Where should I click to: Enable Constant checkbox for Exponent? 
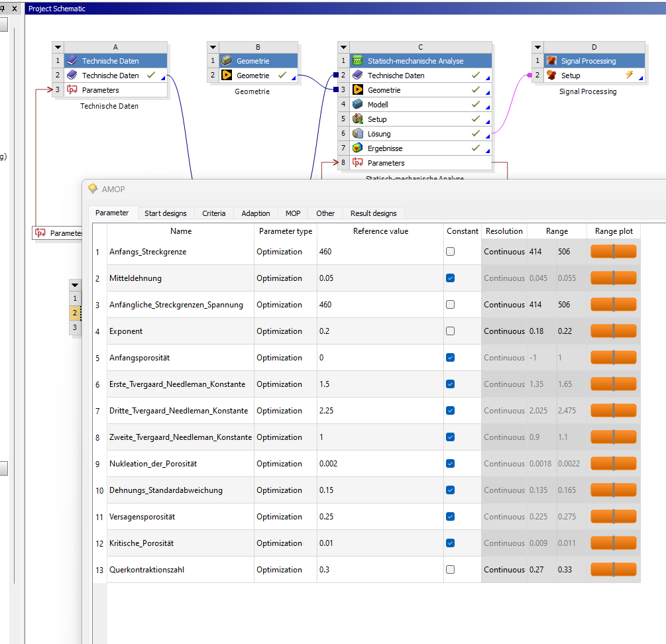pyautogui.click(x=450, y=331)
